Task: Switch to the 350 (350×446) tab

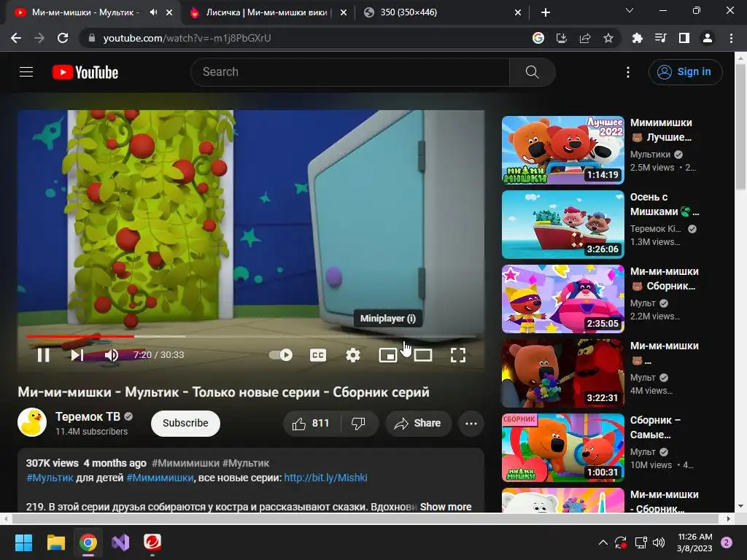Action: coord(442,12)
